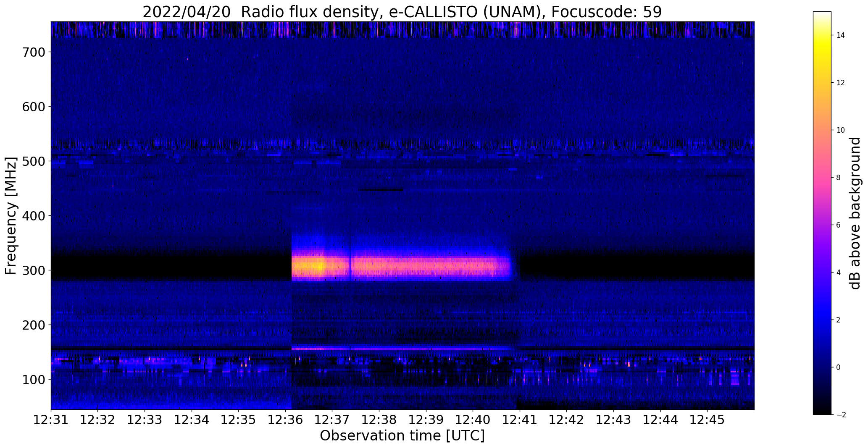Image resolution: width=868 pixels, height=448 pixels.
Task: Click the 12:41 time tick label
Action: pos(520,420)
